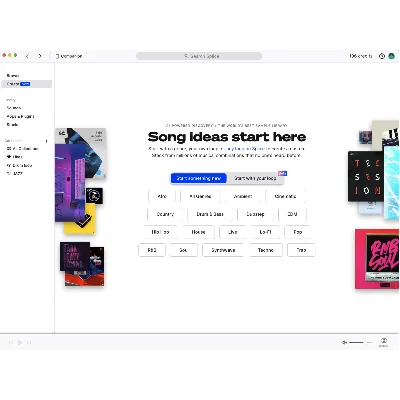Click the pink R&B Soul album artwork
This screenshot has height=400, width=400.
click(377, 259)
